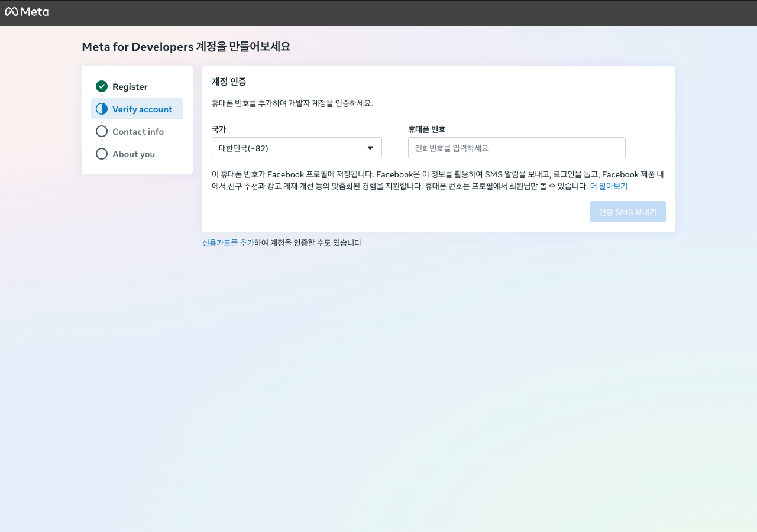Select the About you step label

(x=134, y=154)
